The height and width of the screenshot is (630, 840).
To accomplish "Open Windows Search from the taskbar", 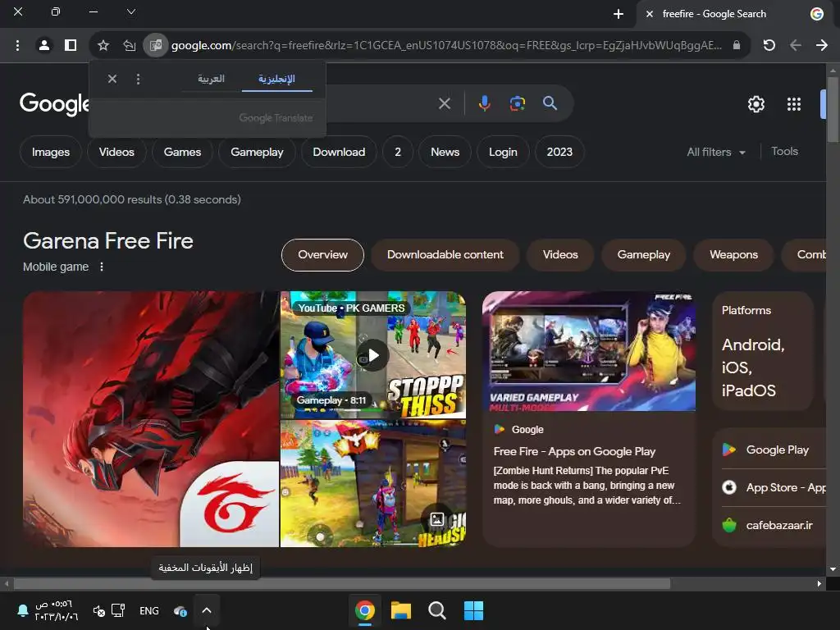I will click(437, 610).
